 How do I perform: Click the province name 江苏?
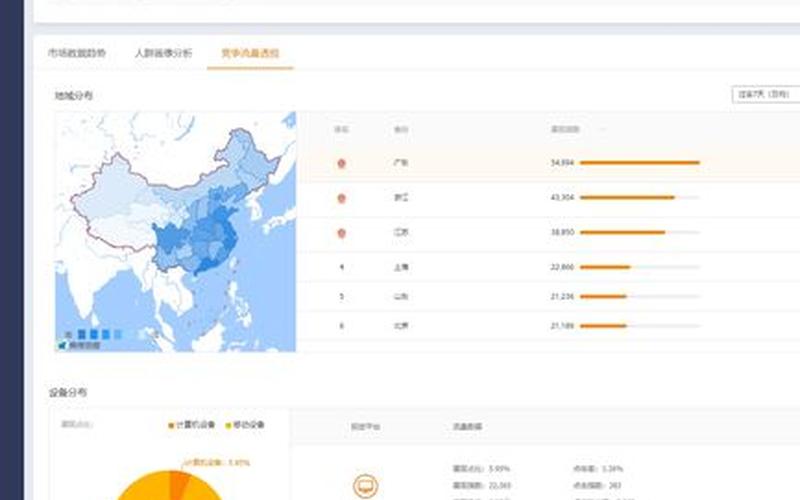tap(401, 232)
